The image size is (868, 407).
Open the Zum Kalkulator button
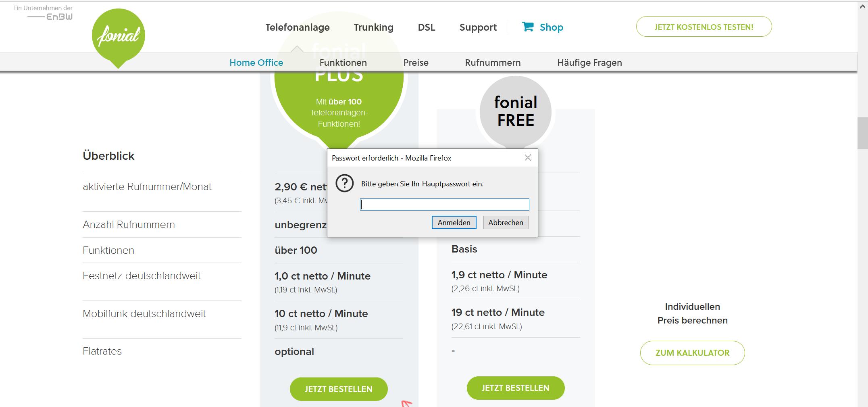692,353
